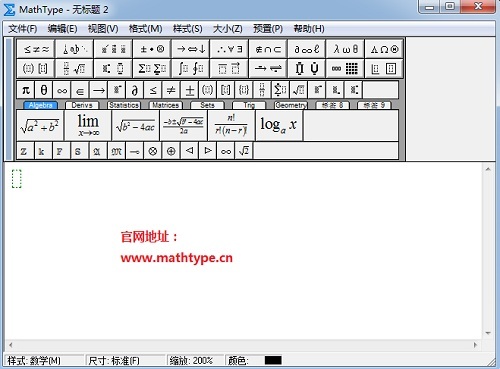Open the 大小(Z) menu
This screenshot has height=369, width=500.
[x=228, y=29]
